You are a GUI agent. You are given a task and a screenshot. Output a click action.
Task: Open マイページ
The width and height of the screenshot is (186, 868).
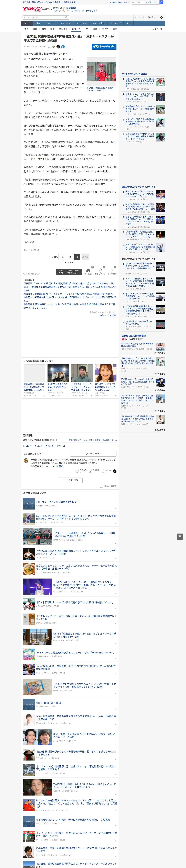(x=139, y=18)
